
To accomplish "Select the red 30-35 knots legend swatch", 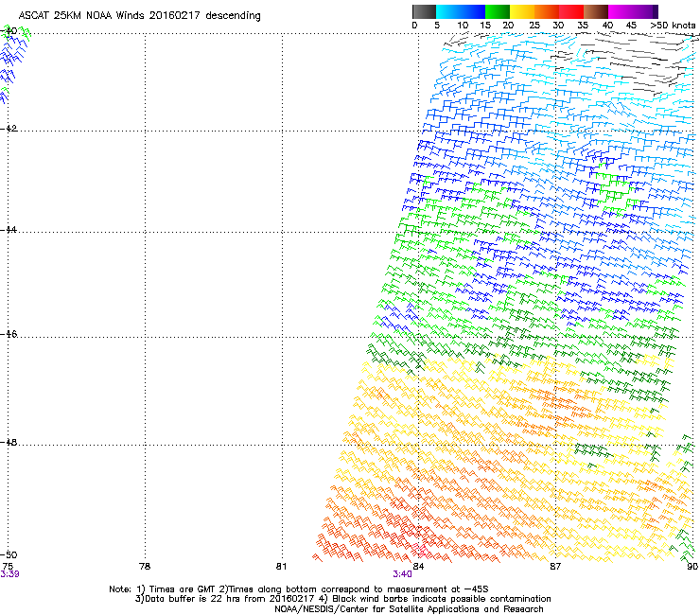I will [x=571, y=11].
